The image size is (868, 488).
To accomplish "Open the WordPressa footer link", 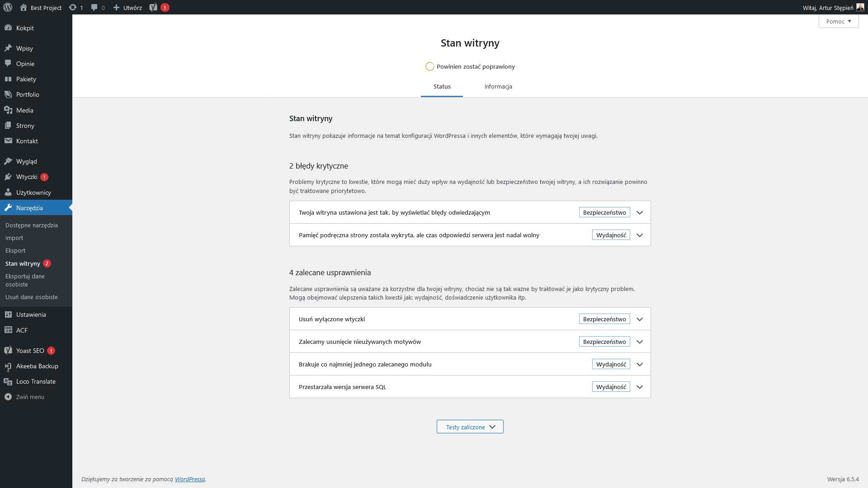I will pos(189,479).
